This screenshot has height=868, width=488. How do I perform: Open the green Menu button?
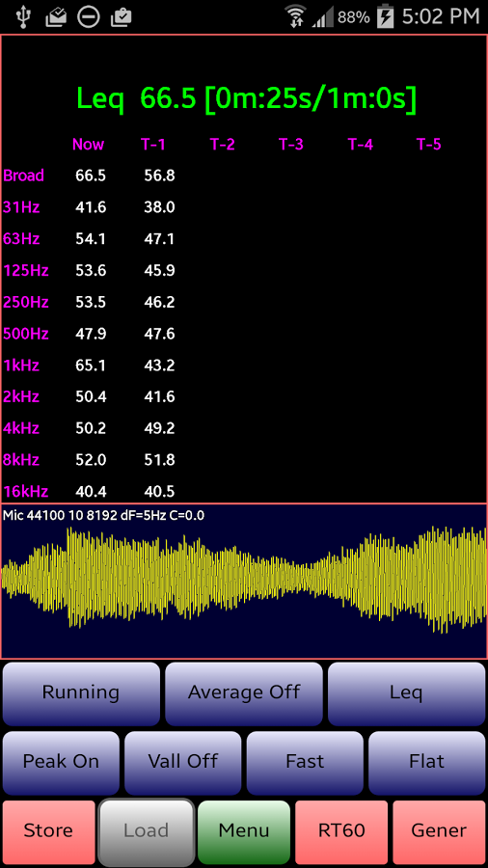click(244, 832)
